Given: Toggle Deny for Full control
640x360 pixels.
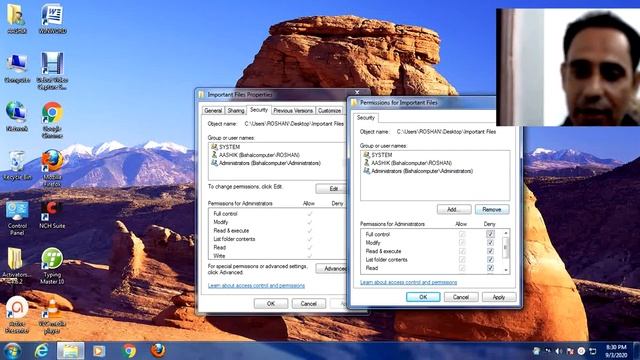Looking at the screenshot, I should click(490, 234).
